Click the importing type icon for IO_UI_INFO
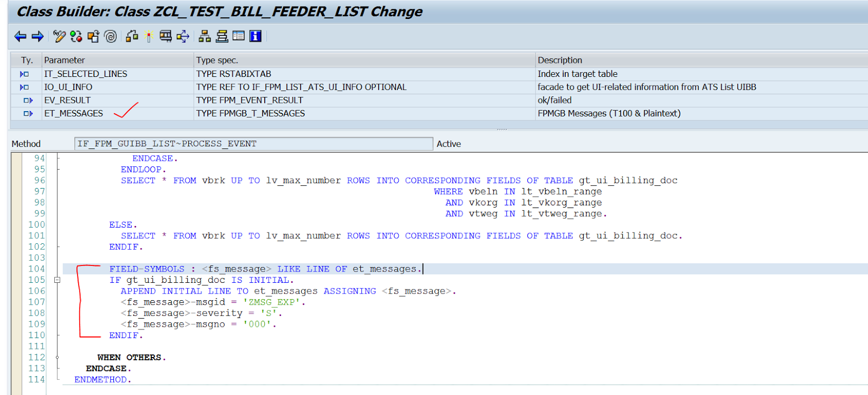868x395 pixels. 24,87
